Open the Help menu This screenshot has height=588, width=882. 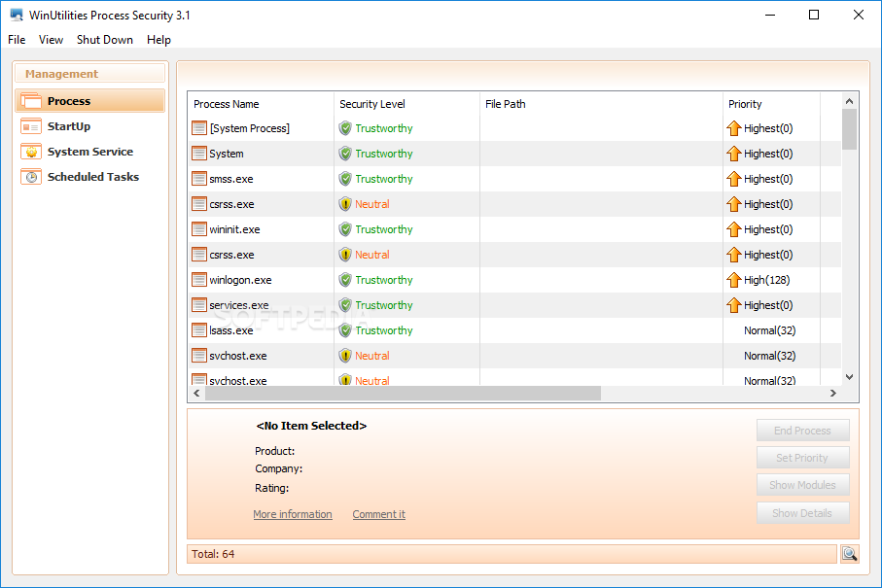point(159,40)
